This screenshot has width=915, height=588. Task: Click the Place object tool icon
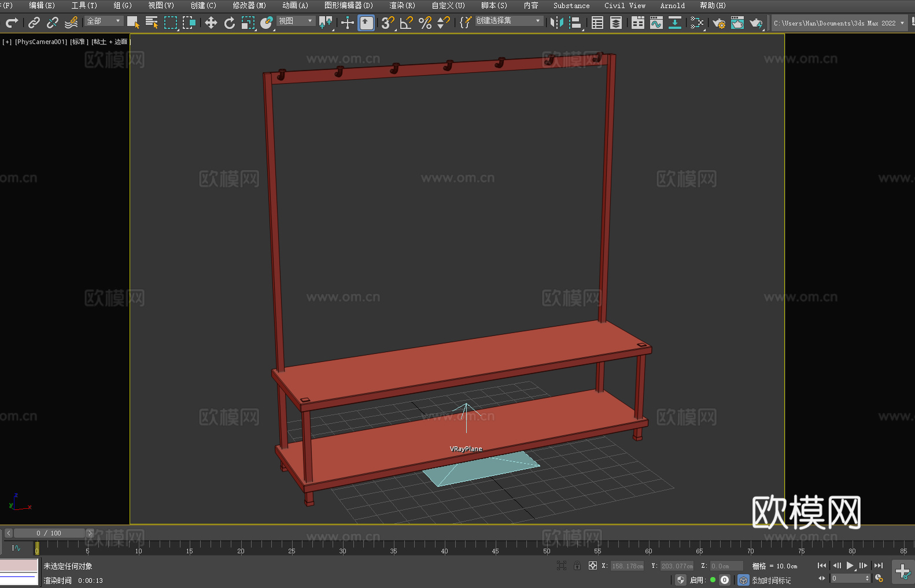point(267,23)
